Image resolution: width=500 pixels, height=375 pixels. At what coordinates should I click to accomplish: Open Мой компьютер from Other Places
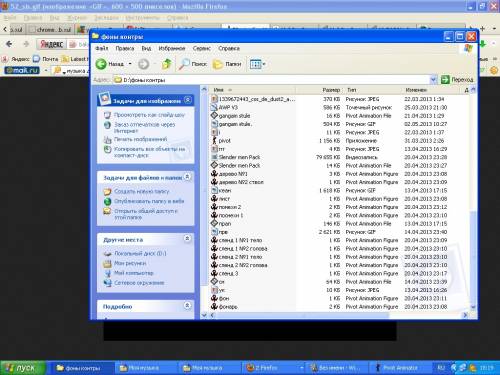(x=129, y=273)
